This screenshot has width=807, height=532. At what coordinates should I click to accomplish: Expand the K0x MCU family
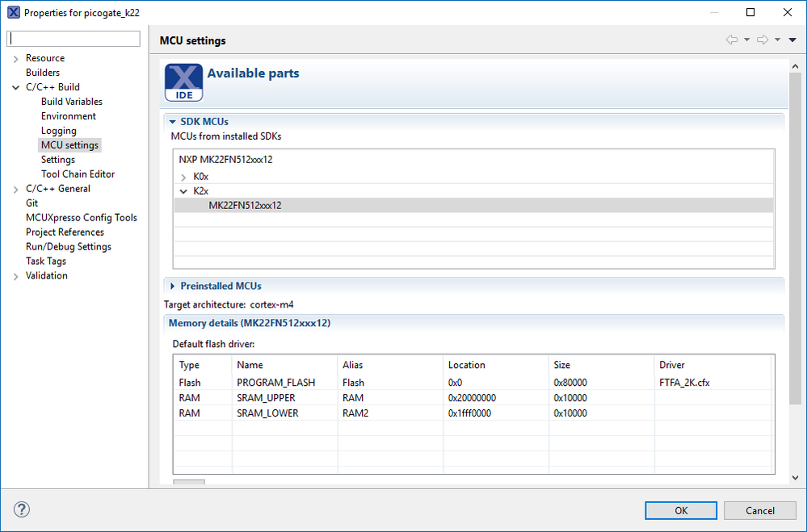[183, 177]
